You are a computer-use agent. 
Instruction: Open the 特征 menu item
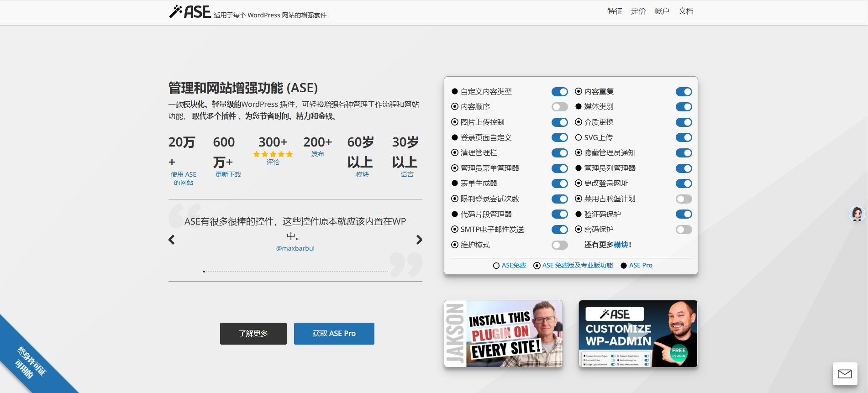tap(614, 11)
